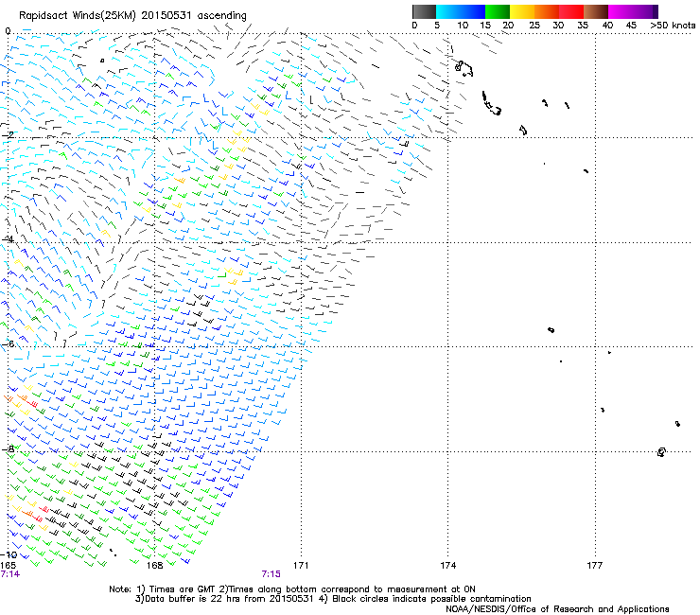Click the brown 35-40 knots legend swatch
This screenshot has height=615, width=700.
pyautogui.click(x=596, y=11)
